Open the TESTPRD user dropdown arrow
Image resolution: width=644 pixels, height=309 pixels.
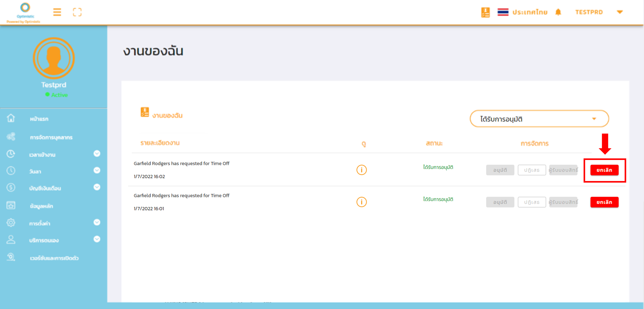pos(619,12)
